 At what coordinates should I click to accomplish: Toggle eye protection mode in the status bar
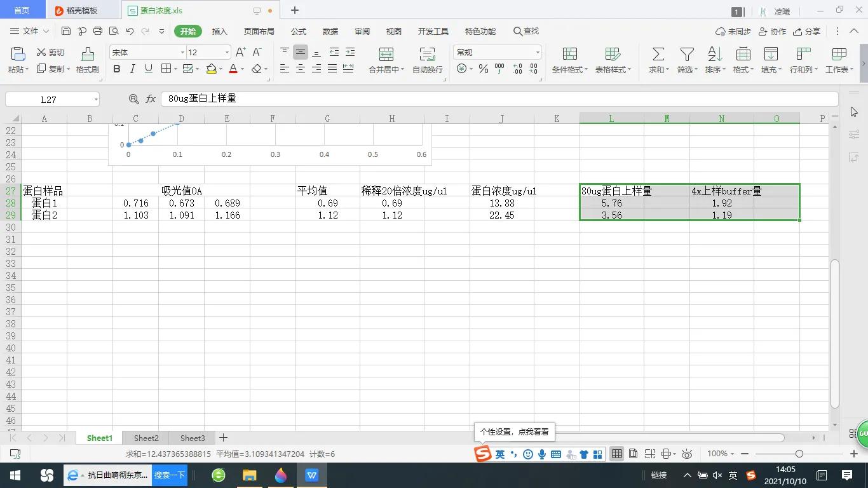pyautogui.click(x=687, y=454)
